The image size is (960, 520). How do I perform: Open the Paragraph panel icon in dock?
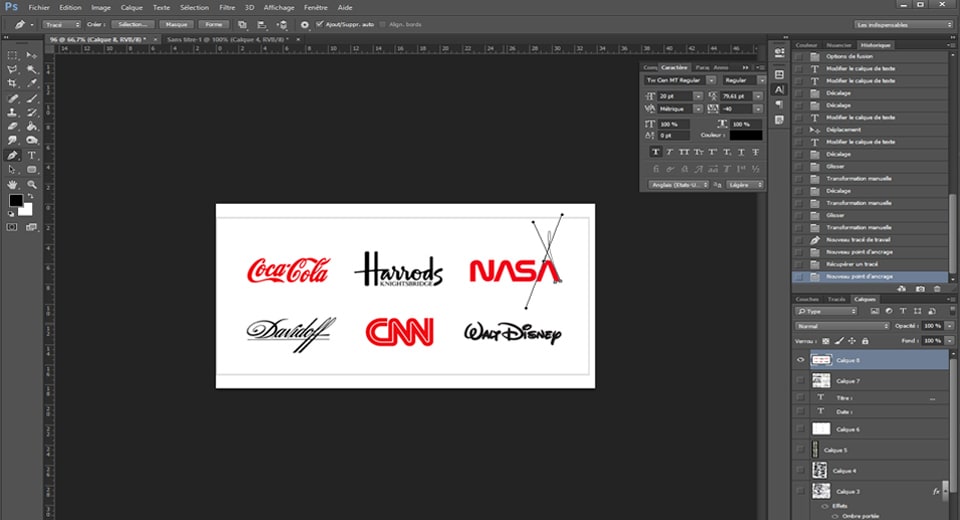click(779, 105)
